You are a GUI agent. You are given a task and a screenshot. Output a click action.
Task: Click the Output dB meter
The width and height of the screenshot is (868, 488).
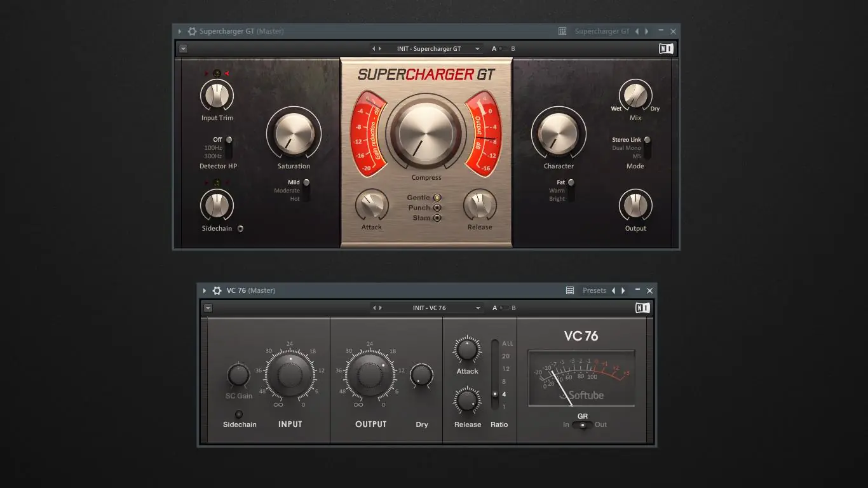(x=483, y=134)
